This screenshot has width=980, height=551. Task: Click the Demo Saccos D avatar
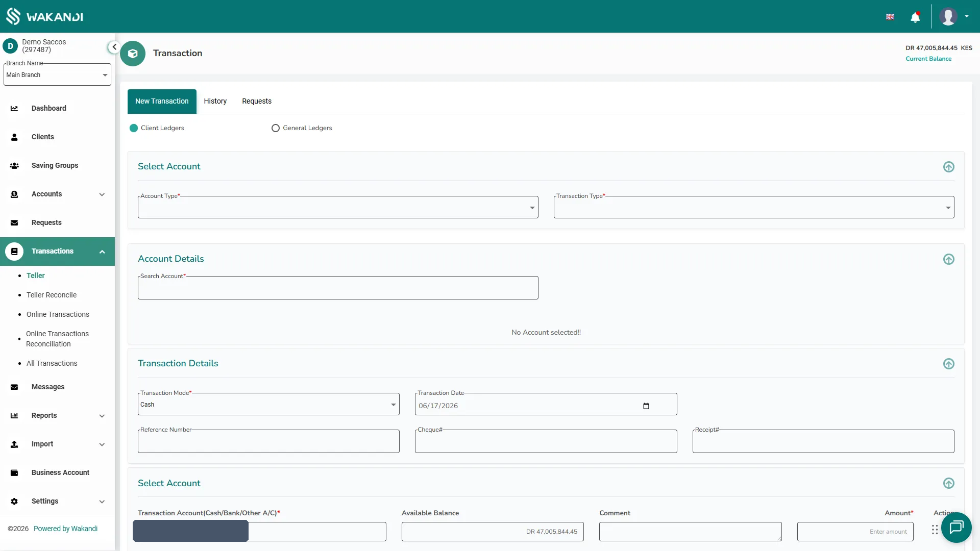coord(10,46)
